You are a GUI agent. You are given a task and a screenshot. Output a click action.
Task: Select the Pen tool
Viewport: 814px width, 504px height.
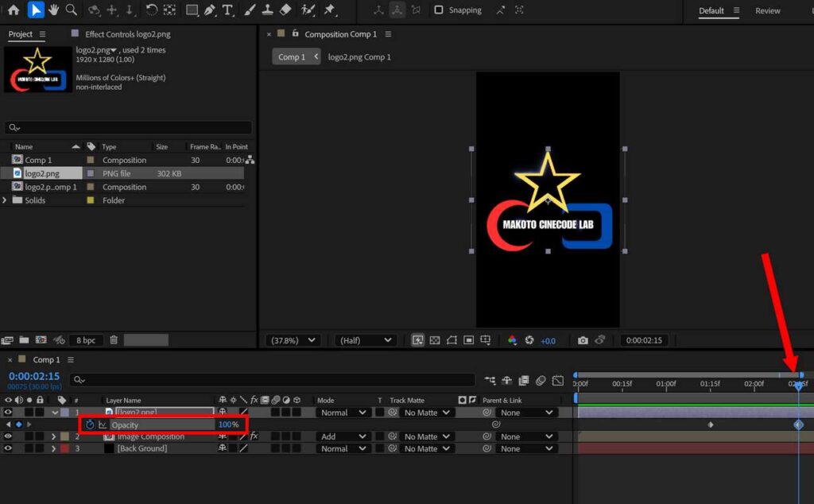[x=210, y=10]
